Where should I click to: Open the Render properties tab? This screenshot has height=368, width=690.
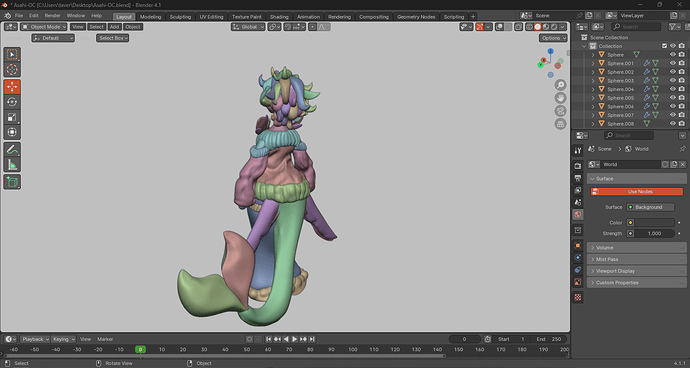click(x=578, y=166)
